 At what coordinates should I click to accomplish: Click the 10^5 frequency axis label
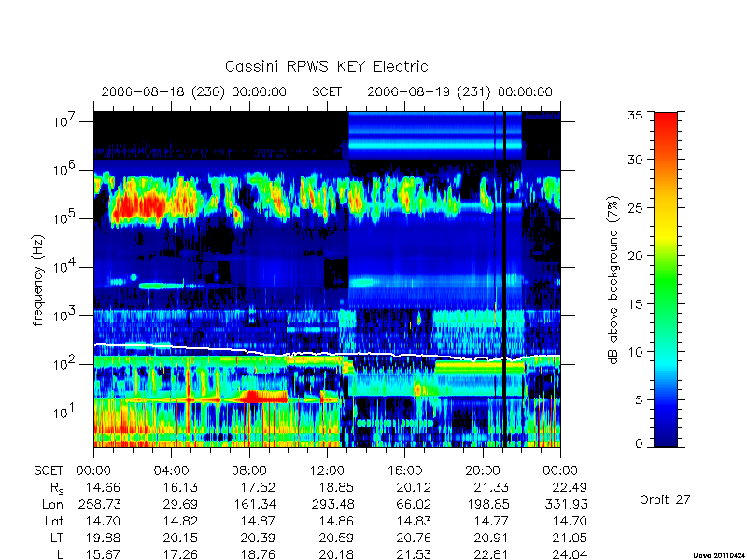65,217
